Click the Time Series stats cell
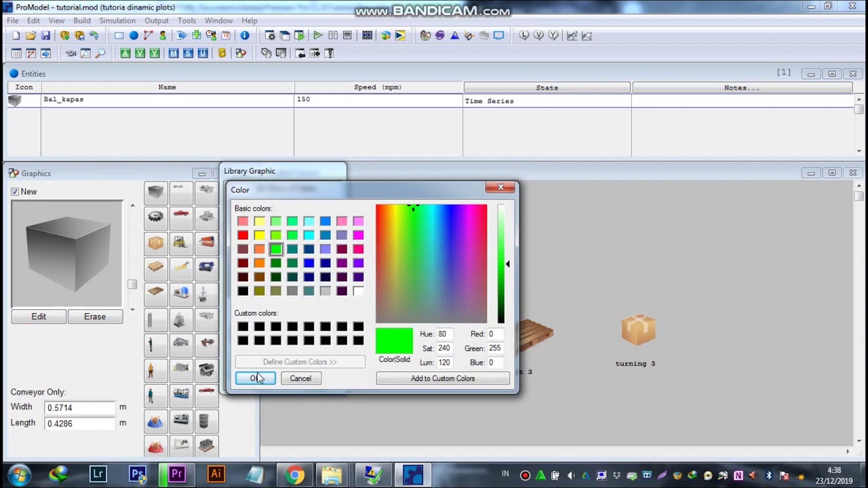 (547, 101)
